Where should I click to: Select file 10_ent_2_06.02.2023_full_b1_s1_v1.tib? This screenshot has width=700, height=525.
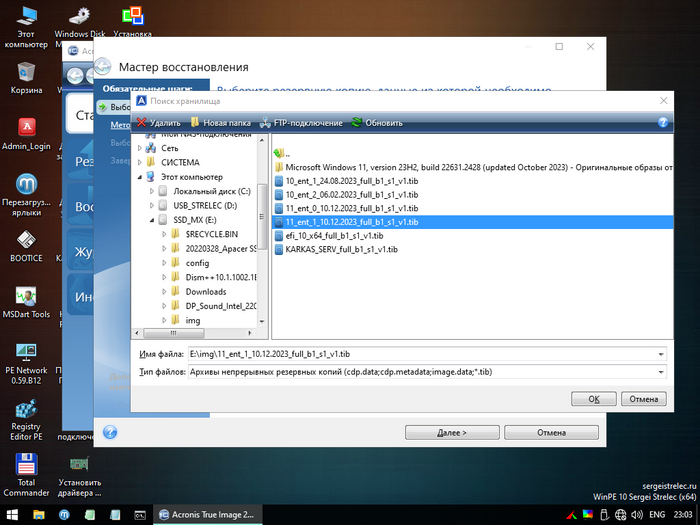tap(346, 195)
